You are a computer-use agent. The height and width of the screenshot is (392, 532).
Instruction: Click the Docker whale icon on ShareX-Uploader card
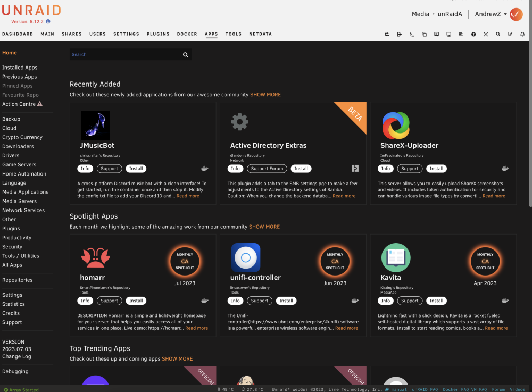(505, 168)
